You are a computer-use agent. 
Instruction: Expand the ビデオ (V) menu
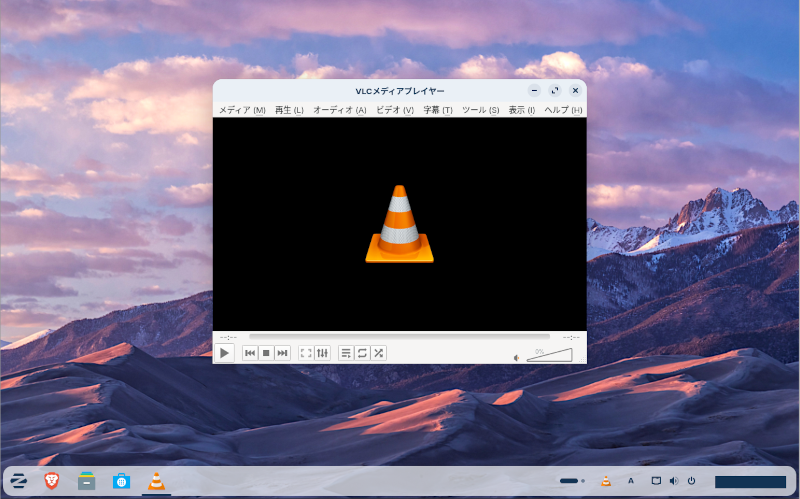394,110
